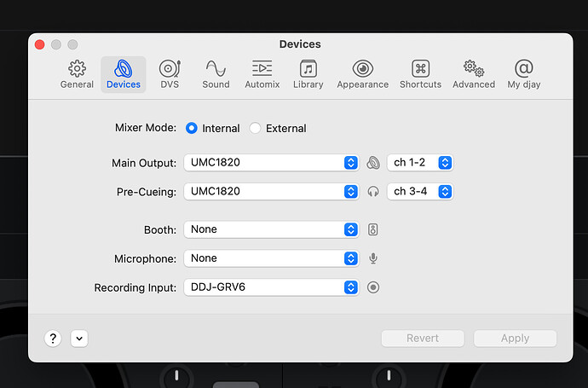Click the record icon beside Recording Input
The width and height of the screenshot is (588, 388).
372,288
